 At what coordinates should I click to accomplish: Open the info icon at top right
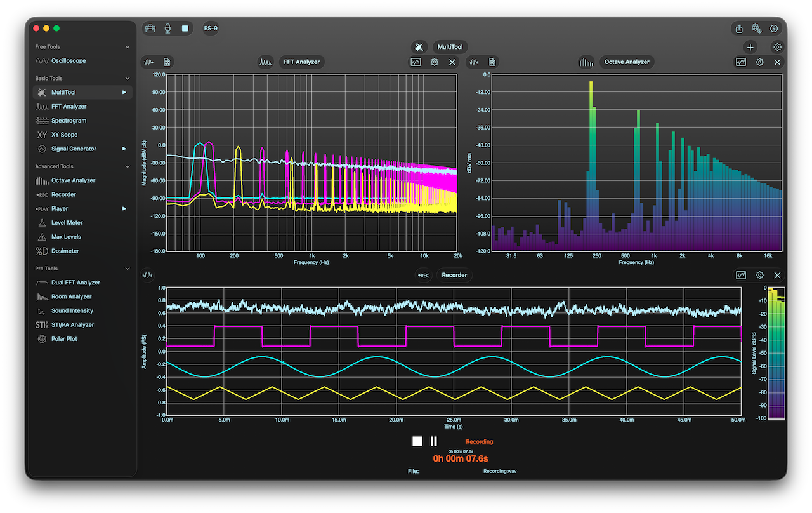click(x=774, y=29)
